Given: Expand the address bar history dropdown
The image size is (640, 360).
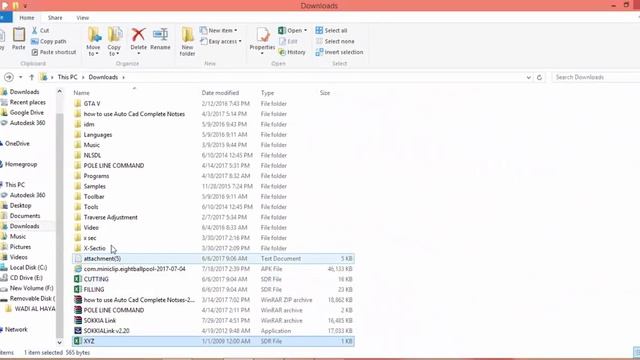Looking at the screenshot, I should 529,77.
